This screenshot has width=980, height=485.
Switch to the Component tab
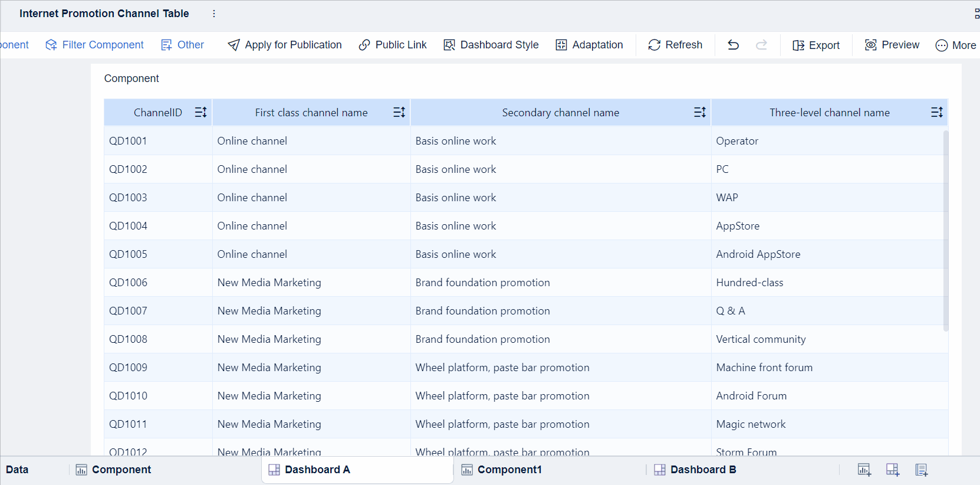[113, 470]
